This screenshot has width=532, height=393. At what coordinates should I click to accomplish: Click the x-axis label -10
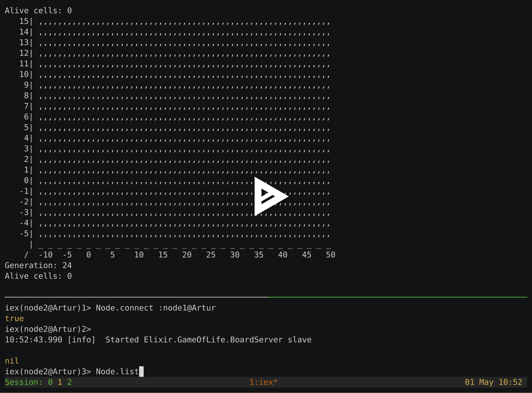tap(46, 255)
